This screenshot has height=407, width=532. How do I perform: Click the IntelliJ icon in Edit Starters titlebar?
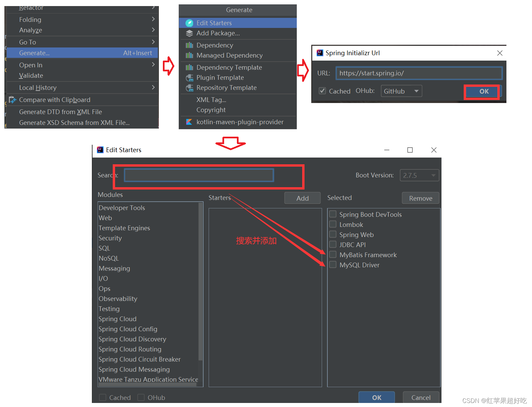click(x=100, y=150)
